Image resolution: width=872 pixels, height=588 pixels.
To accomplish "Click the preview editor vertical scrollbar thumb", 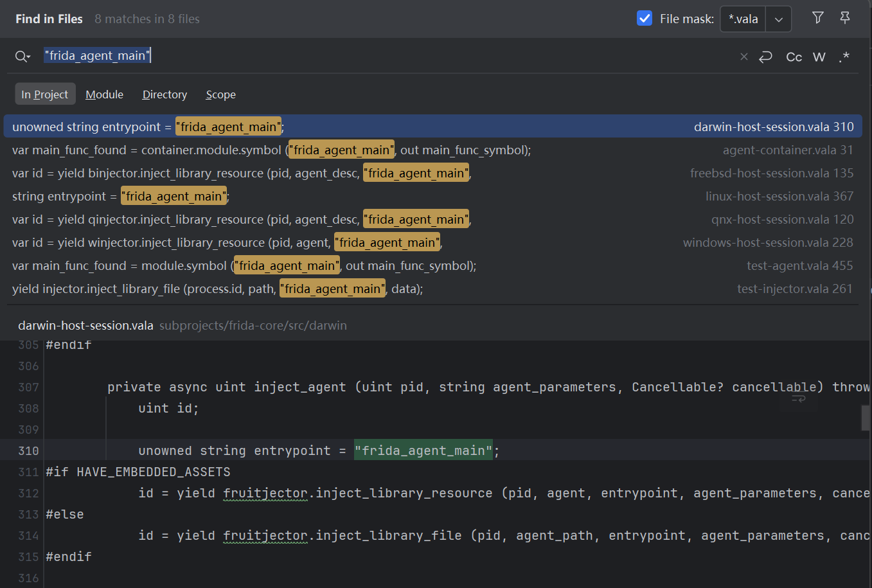I will click(866, 418).
